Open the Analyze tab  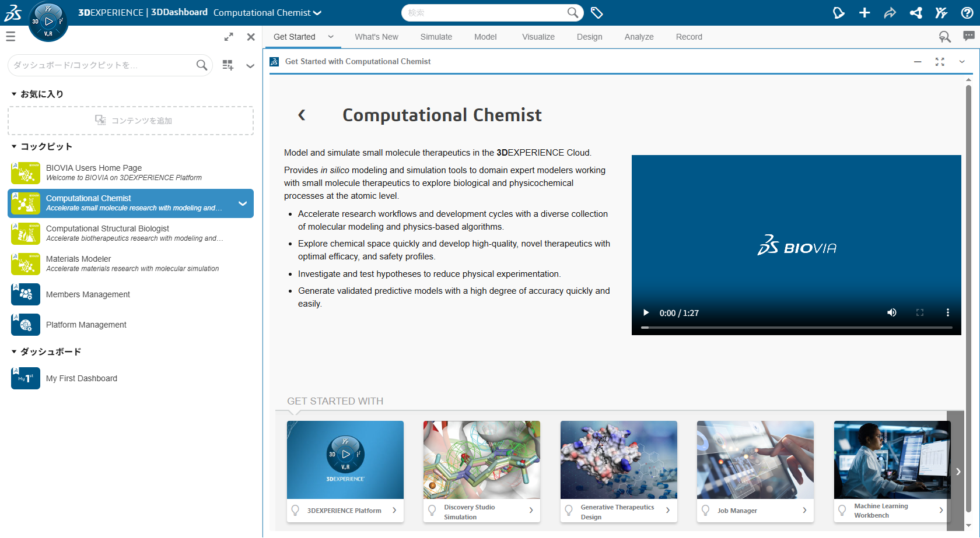click(x=639, y=37)
